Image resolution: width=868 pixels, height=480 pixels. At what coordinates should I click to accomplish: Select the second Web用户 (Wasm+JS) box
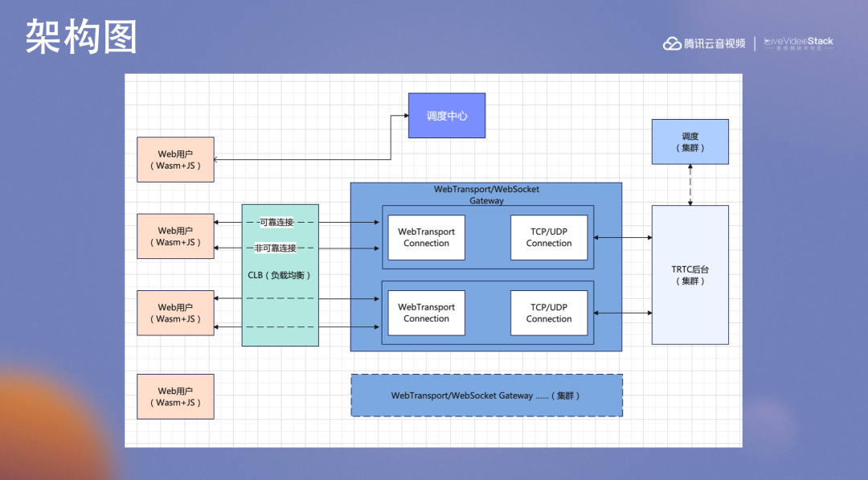(175, 236)
